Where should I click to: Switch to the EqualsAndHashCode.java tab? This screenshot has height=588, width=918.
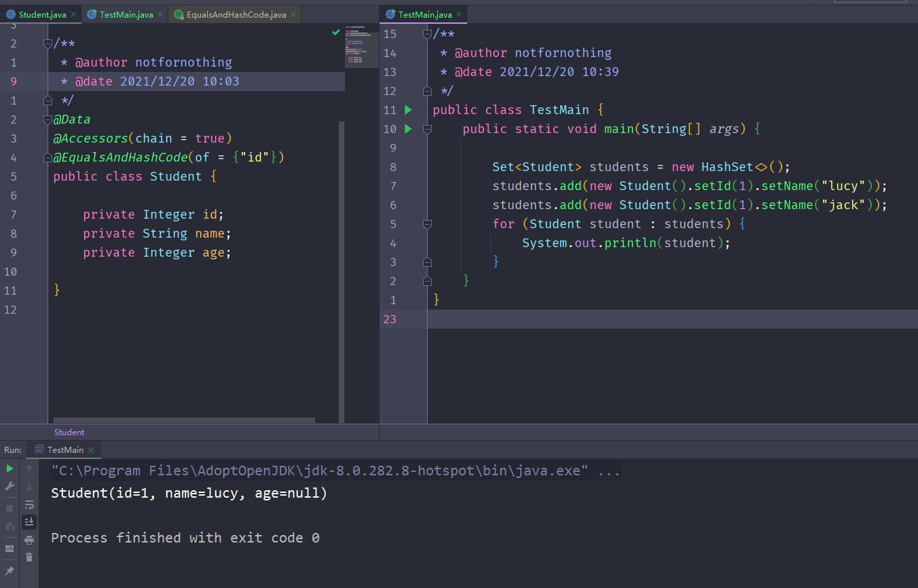[x=230, y=14]
